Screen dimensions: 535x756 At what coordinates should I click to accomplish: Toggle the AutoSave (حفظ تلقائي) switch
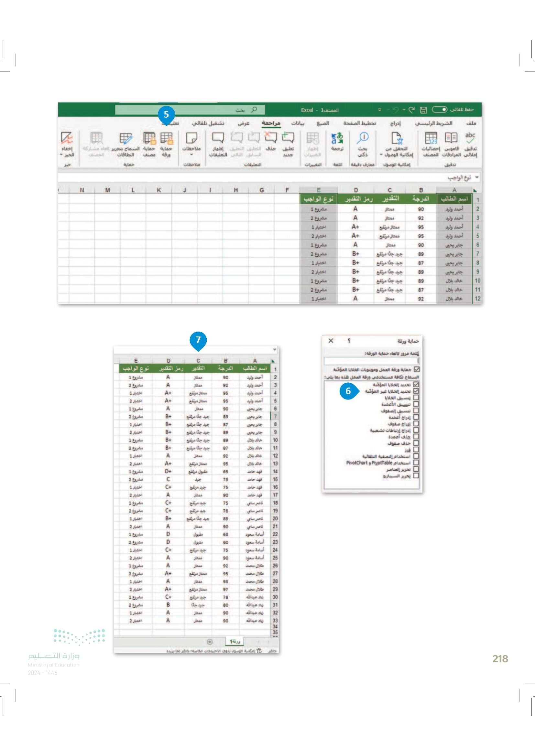pos(440,110)
